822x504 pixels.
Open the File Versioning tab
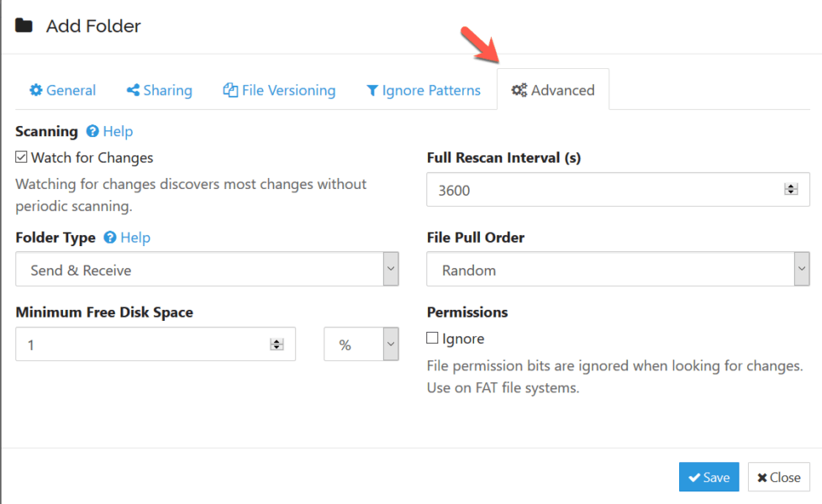click(x=279, y=91)
